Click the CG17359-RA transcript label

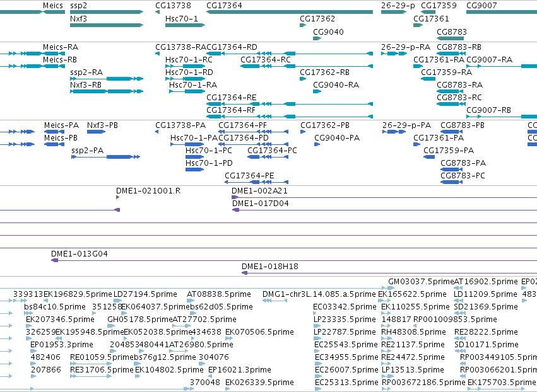coord(446,72)
